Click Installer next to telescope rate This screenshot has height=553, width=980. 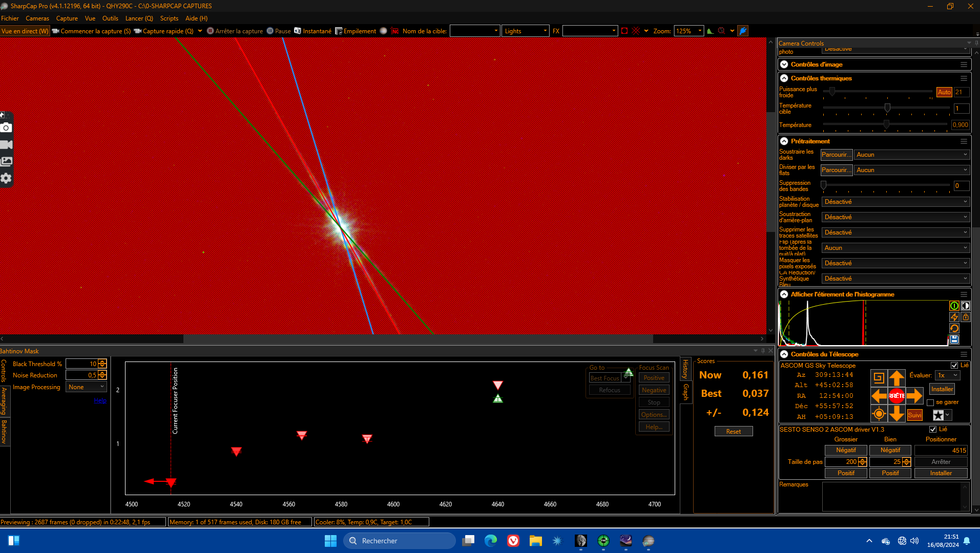click(942, 389)
